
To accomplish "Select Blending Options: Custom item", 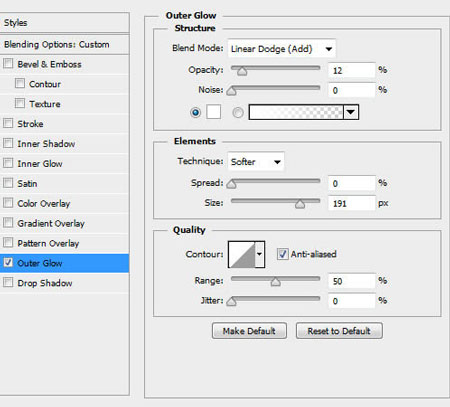I will click(64, 44).
